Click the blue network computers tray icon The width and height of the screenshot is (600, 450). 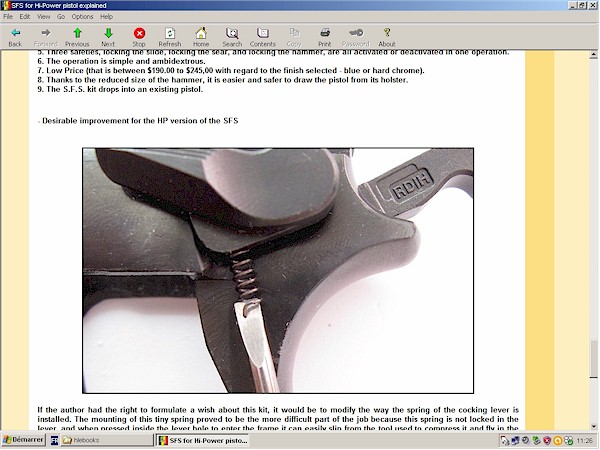pyautogui.click(x=515, y=441)
